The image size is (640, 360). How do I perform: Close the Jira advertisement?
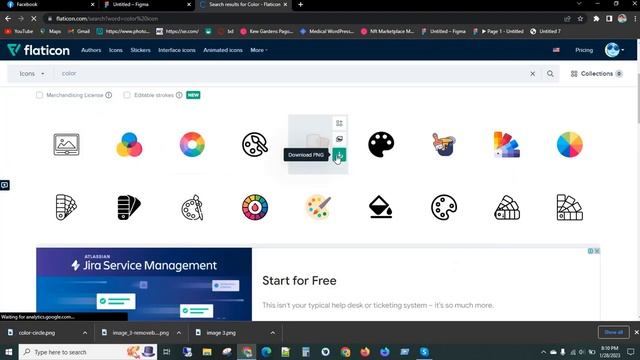tap(597, 251)
